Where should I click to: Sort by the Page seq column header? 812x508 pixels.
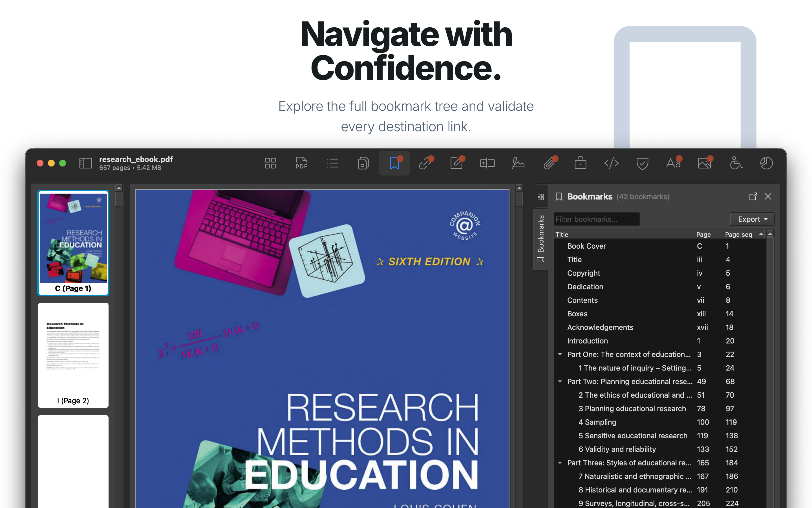(x=743, y=235)
